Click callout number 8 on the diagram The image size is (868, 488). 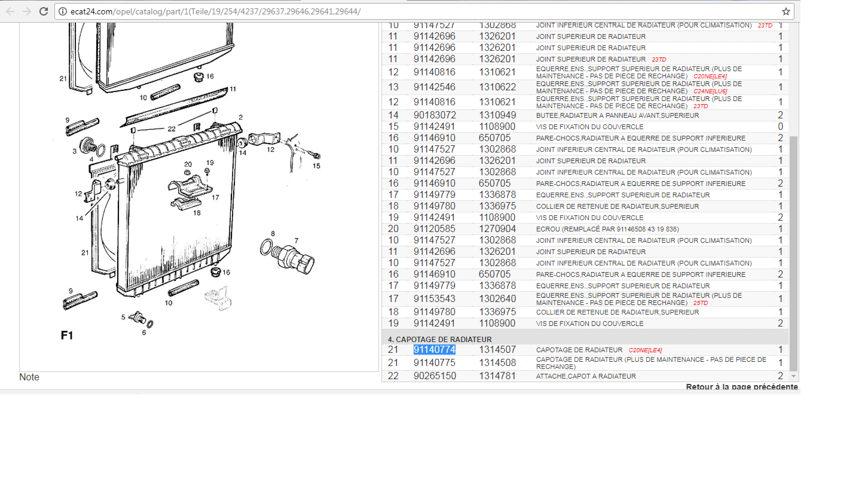click(x=273, y=233)
